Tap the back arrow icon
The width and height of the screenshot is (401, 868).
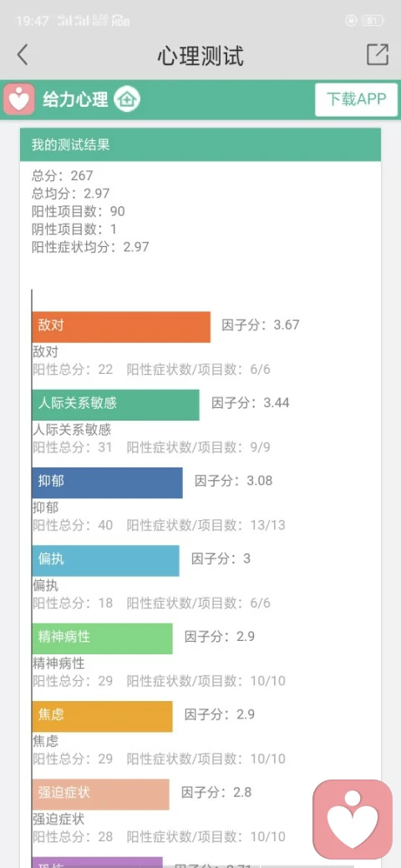click(x=23, y=55)
